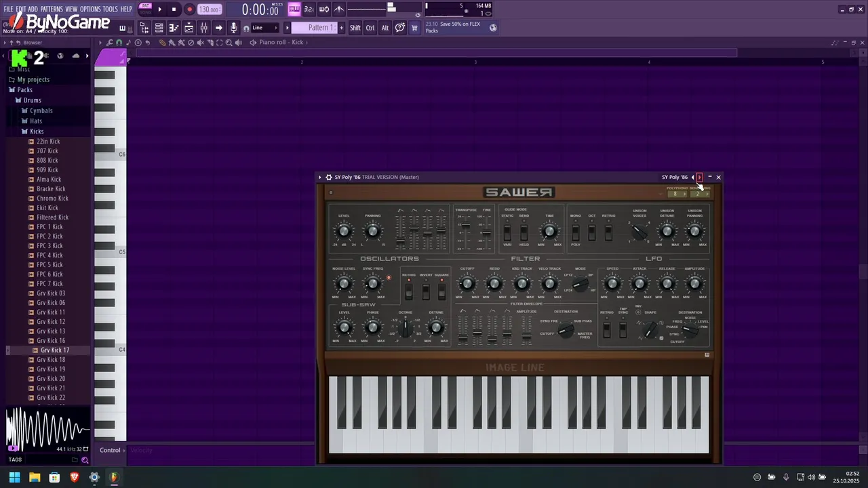The image size is (868, 488).
Task: Click the microphone recording icon
Action: coord(233,28)
